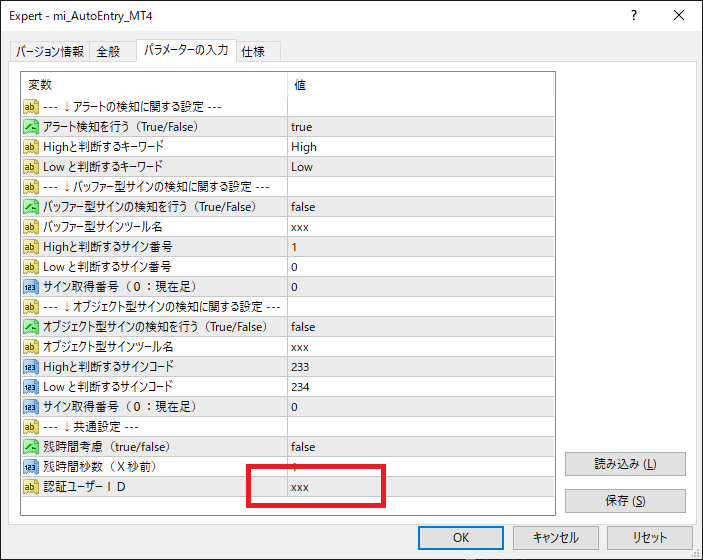Click the 読み込み (L) button

(625, 464)
